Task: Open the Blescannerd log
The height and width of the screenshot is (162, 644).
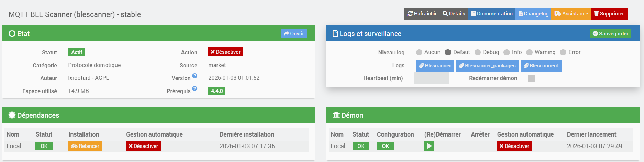Action: point(541,66)
